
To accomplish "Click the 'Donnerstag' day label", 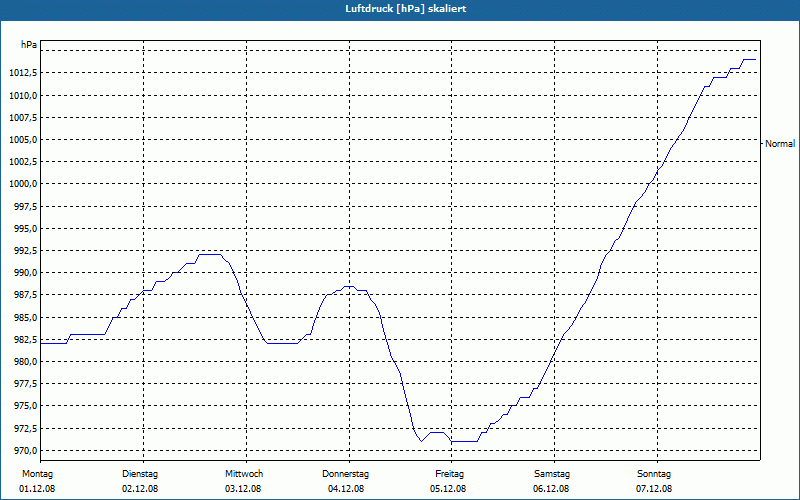I will pos(345,474).
